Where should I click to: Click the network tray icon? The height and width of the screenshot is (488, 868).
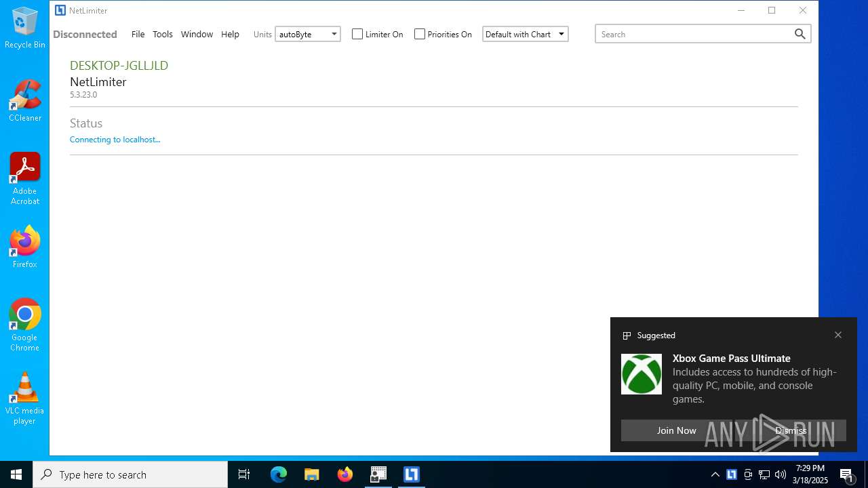pyautogui.click(x=764, y=474)
